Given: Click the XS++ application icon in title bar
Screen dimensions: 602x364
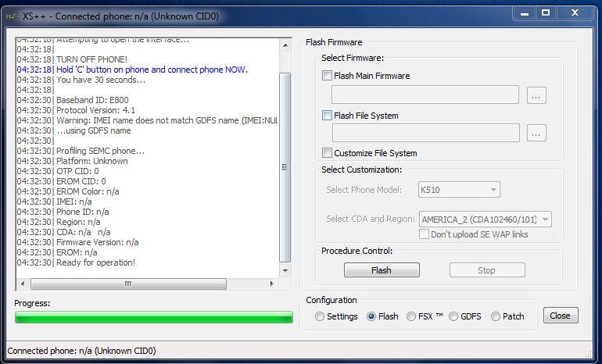Looking at the screenshot, I should pyautogui.click(x=12, y=13).
